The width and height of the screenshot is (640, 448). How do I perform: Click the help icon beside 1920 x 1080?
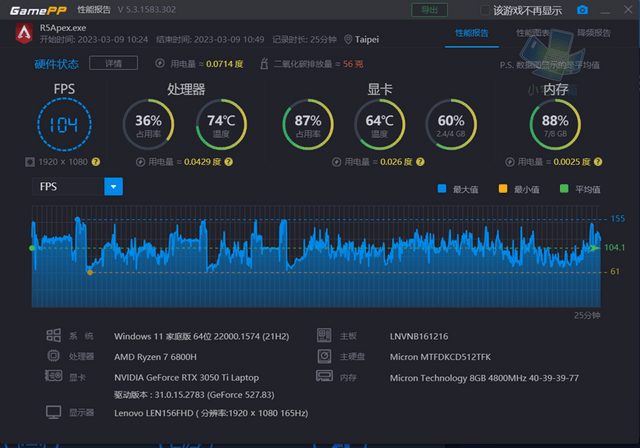[x=96, y=162]
